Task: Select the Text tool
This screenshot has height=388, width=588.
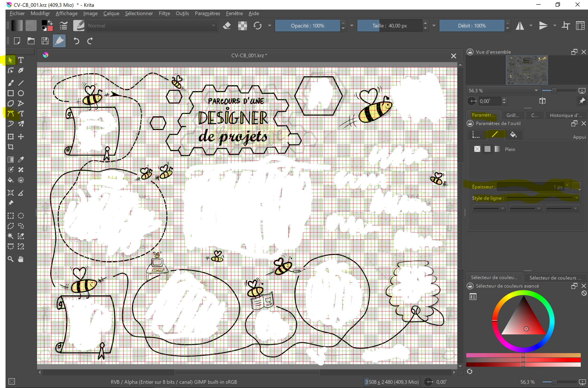Action: coord(21,60)
